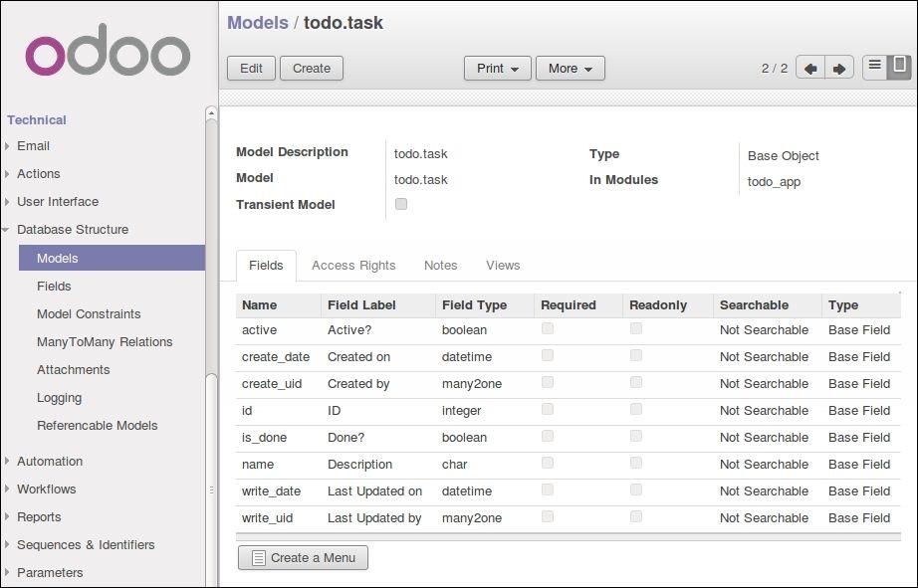Image resolution: width=918 pixels, height=588 pixels.
Task: Click the Base Object type value
Action: click(x=784, y=156)
